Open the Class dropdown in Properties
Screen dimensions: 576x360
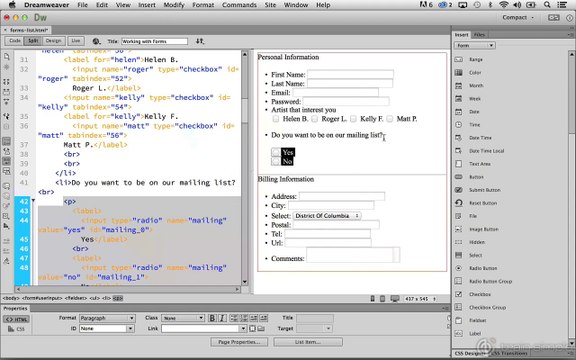pos(183,318)
